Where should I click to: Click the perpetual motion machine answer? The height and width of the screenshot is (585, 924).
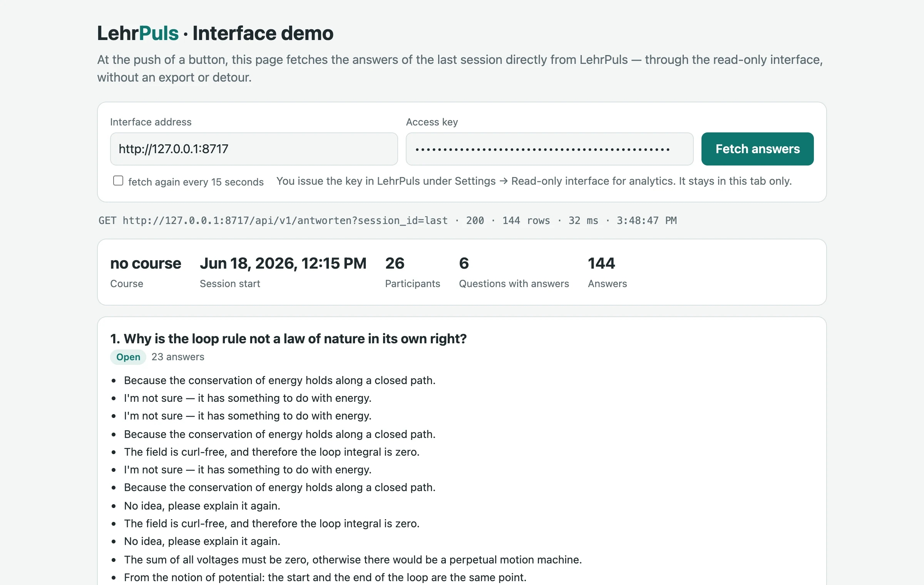(353, 560)
